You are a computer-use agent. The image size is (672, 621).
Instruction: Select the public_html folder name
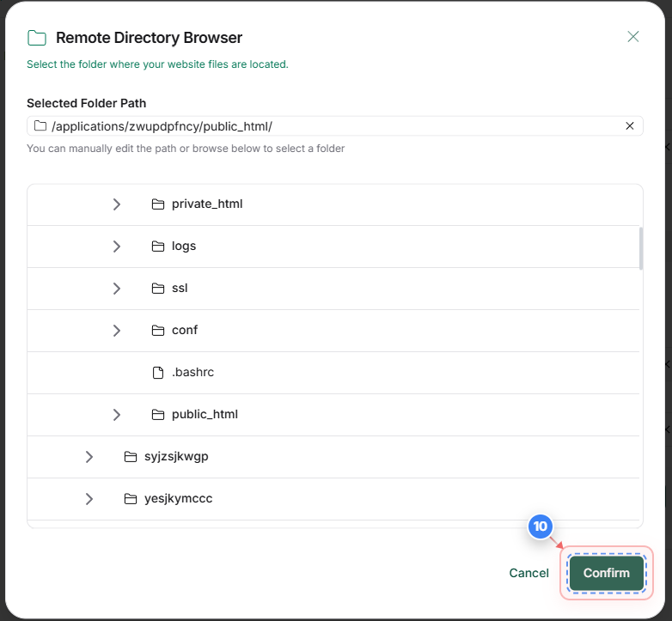tap(205, 414)
